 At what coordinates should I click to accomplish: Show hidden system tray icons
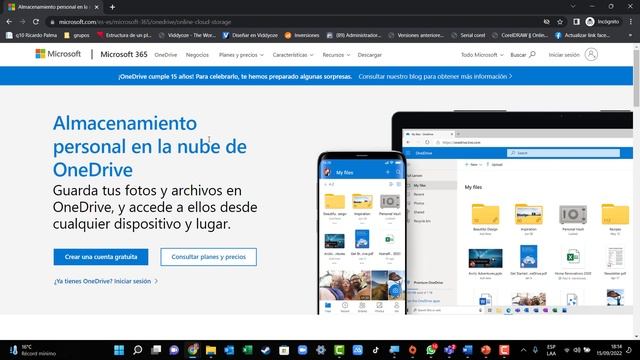[523, 350]
